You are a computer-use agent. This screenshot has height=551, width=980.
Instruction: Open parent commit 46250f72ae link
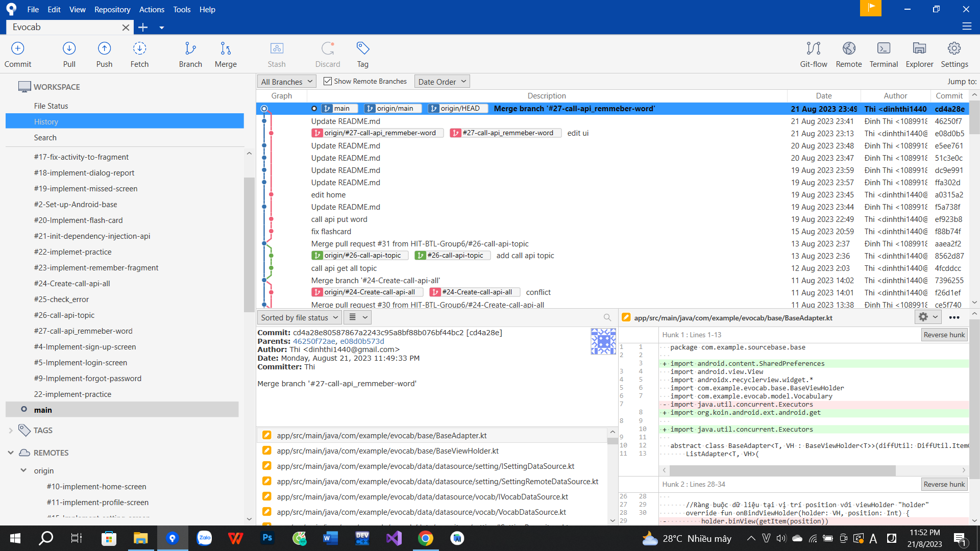click(314, 341)
